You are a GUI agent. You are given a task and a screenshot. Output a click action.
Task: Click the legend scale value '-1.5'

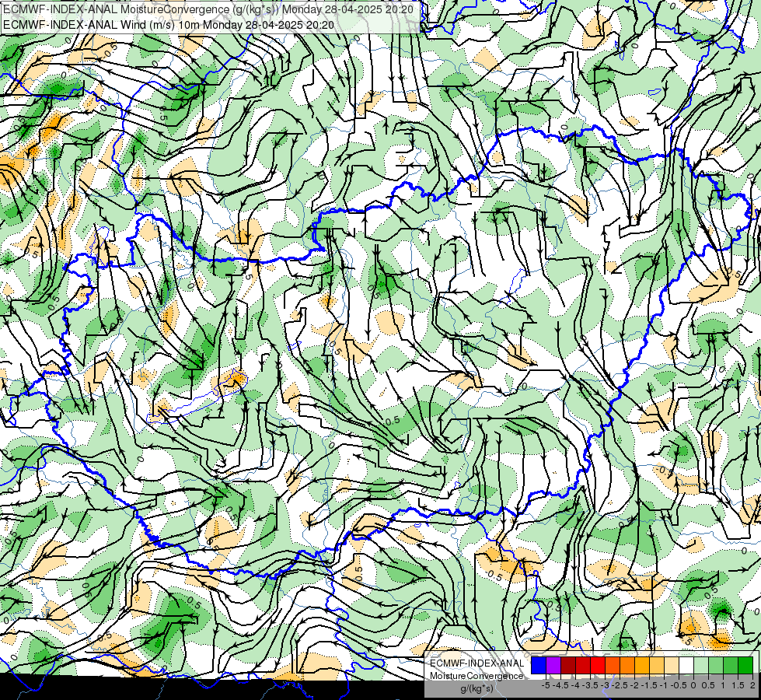649,685
